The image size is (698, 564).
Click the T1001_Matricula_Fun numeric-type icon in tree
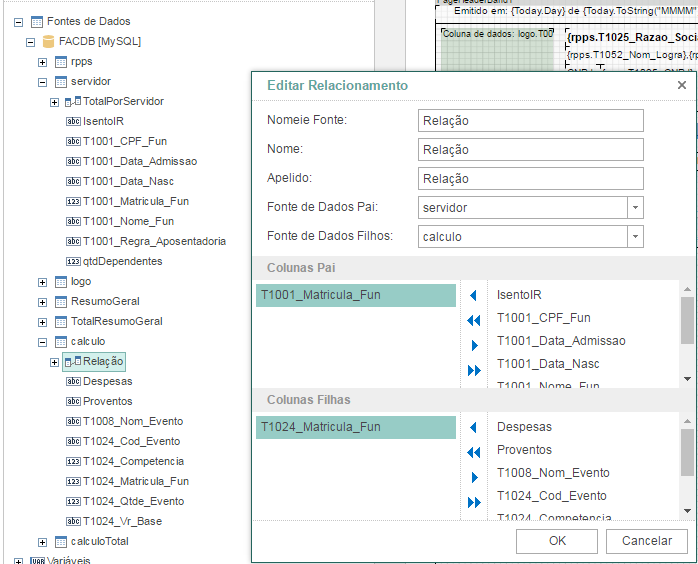click(x=73, y=201)
